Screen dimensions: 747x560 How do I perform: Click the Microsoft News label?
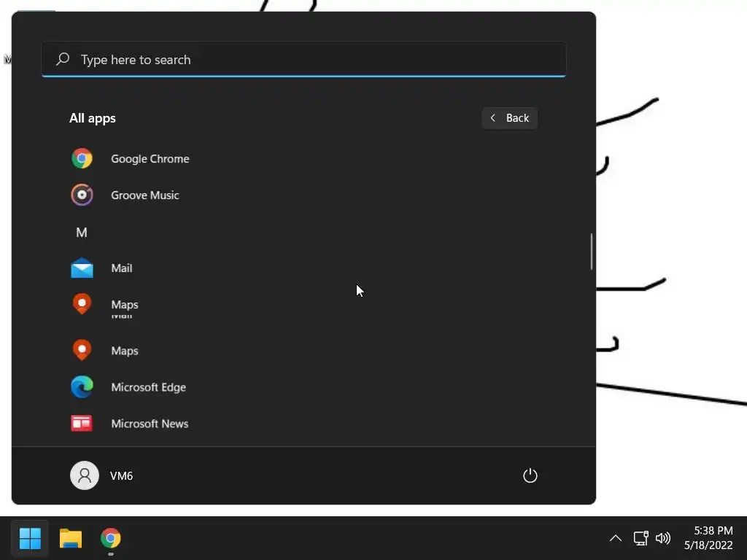pos(150,424)
